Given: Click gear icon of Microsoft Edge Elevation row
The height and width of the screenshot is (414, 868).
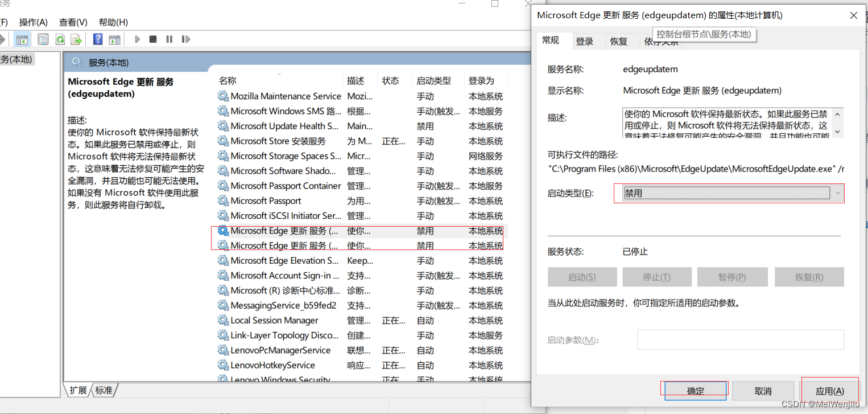Looking at the screenshot, I should [x=223, y=260].
